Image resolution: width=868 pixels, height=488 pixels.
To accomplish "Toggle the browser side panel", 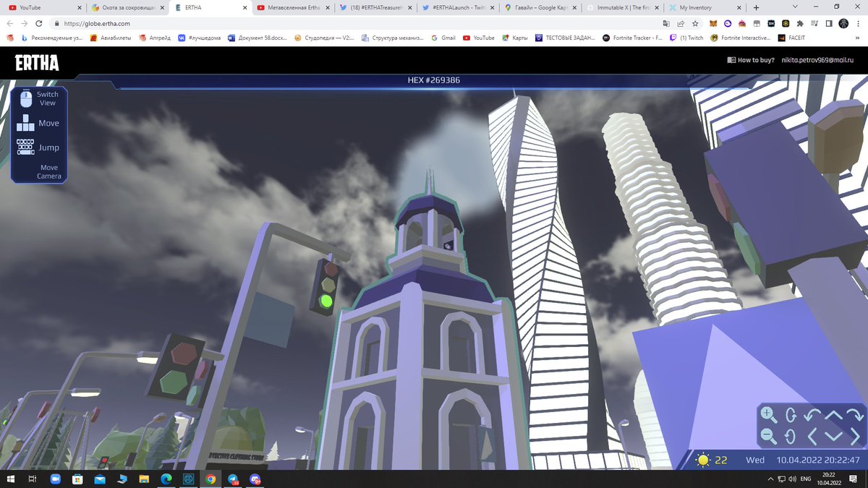I will (x=828, y=23).
